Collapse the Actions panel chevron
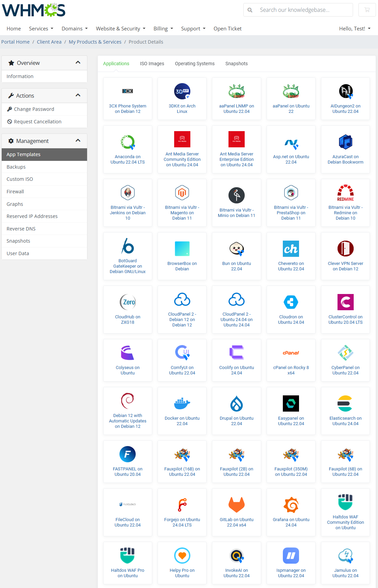 [x=78, y=95]
